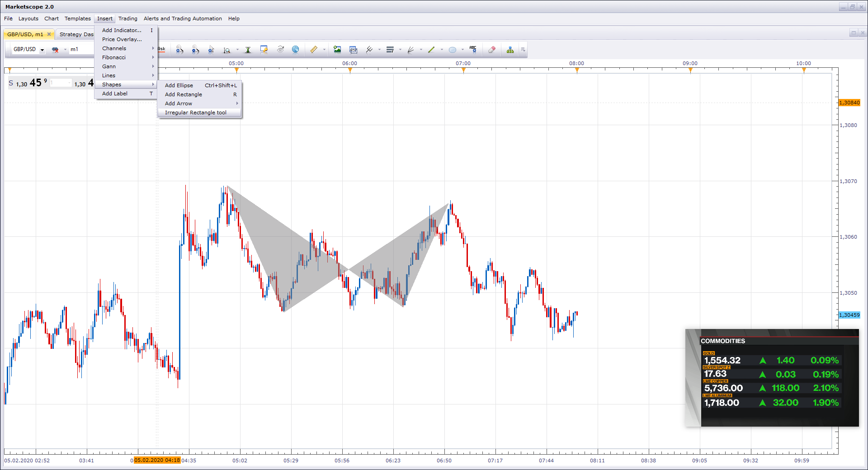The width and height of the screenshot is (868, 470).
Task: Click the orange 1,30840 price label
Action: pos(849,103)
